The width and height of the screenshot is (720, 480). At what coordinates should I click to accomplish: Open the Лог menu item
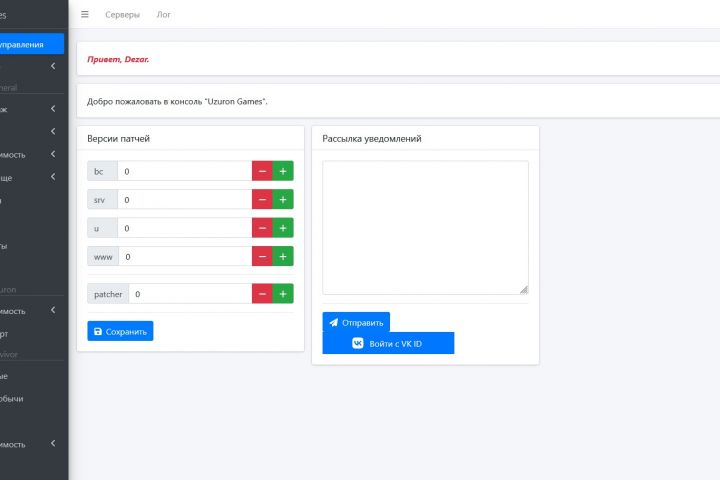click(x=164, y=15)
